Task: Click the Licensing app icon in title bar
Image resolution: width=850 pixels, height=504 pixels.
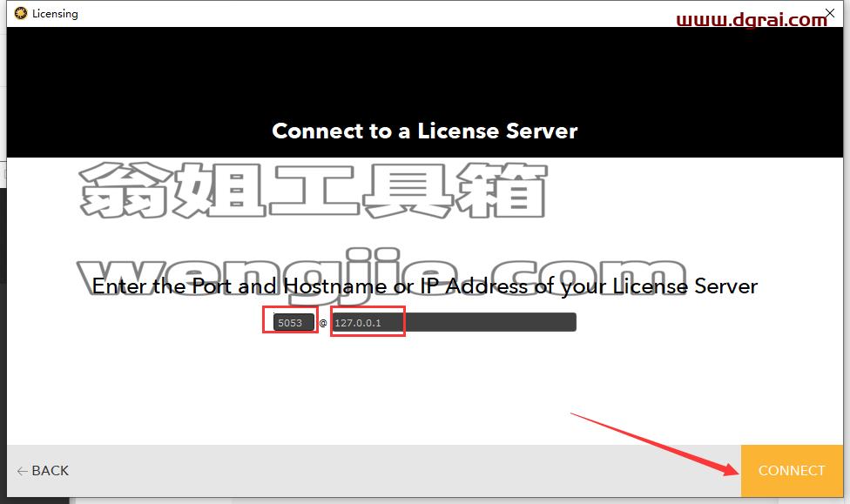Action: 21,14
